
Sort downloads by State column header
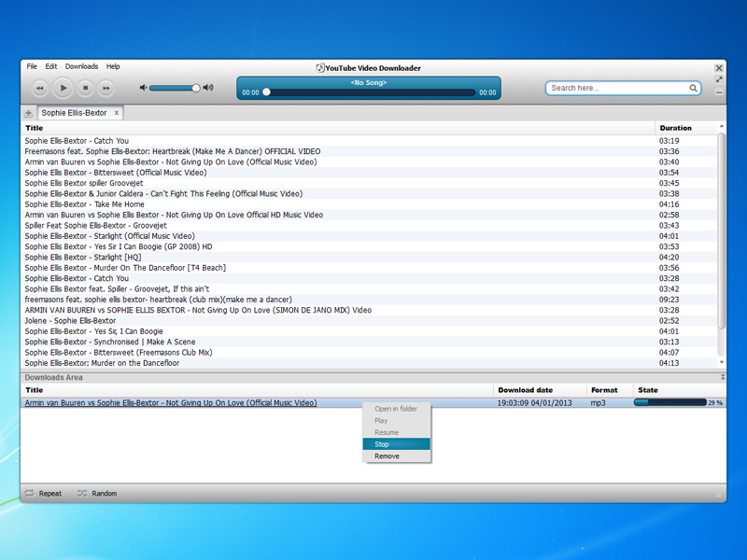(x=680, y=390)
